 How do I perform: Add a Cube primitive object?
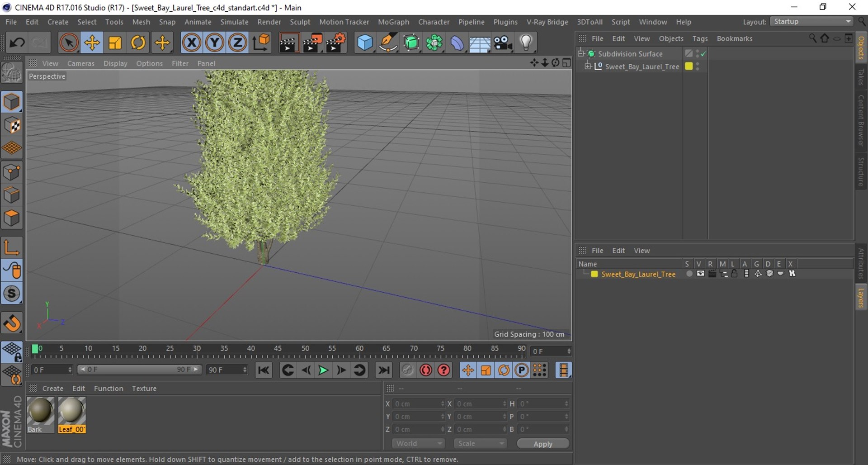365,43
